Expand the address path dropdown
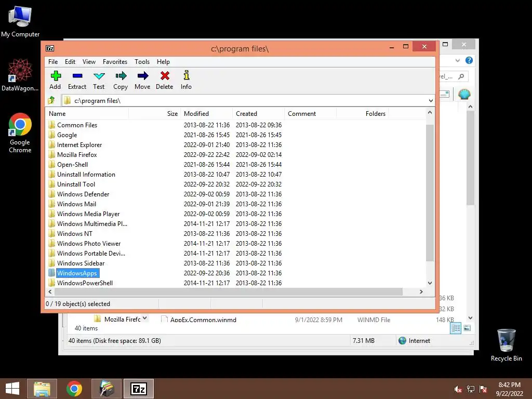 coord(431,101)
